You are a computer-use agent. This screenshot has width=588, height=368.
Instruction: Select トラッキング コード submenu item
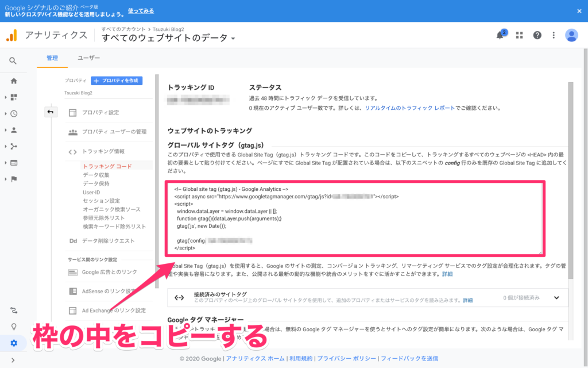107,166
